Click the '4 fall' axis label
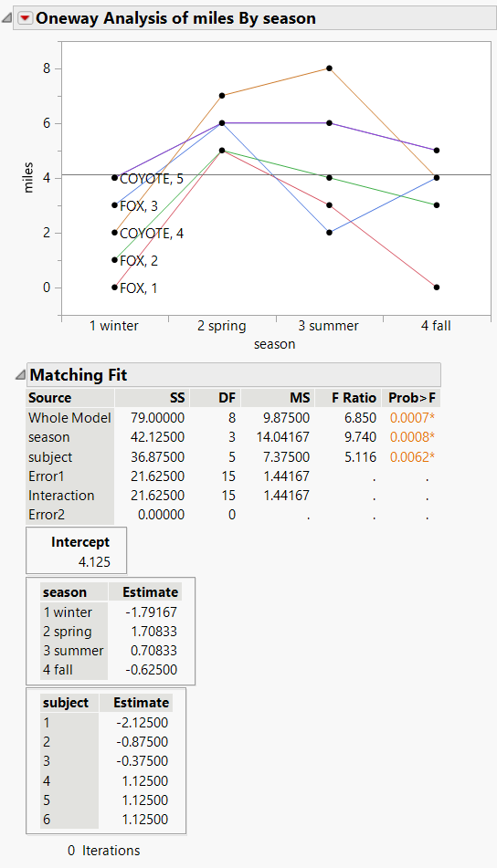 click(436, 326)
